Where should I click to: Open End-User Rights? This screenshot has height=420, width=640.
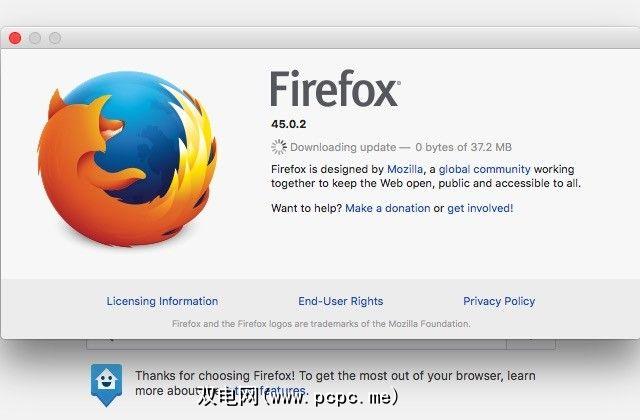[x=341, y=301]
